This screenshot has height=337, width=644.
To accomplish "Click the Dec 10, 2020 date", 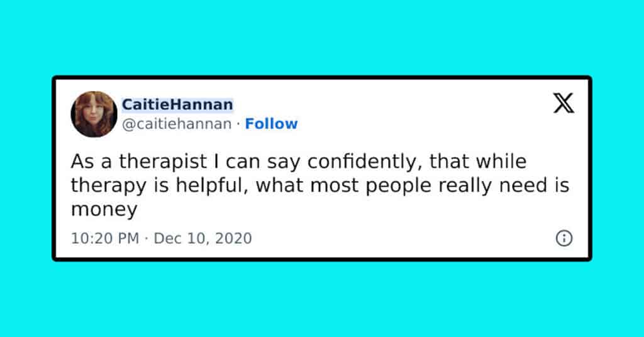I will click(x=203, y=238).
